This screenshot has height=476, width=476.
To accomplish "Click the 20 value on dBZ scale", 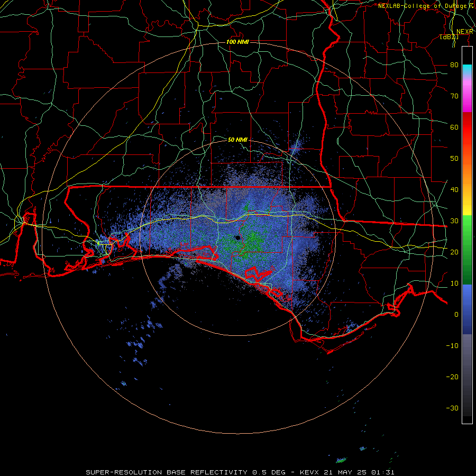I will pyautogui.click(x=454, y=252).
